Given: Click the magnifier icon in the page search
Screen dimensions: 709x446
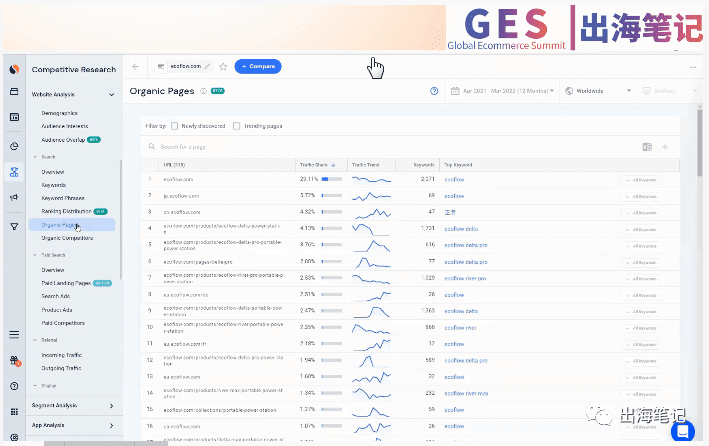Looking at the screenshot, I should click(151, 147).
